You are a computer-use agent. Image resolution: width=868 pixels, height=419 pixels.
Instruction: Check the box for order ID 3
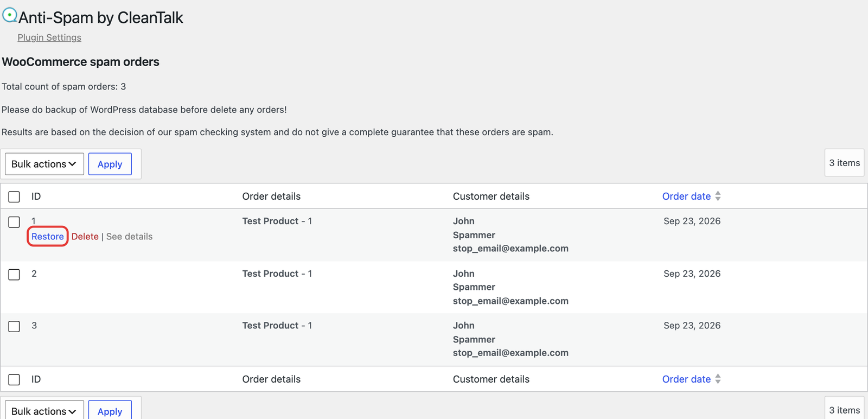pos(14,326)
